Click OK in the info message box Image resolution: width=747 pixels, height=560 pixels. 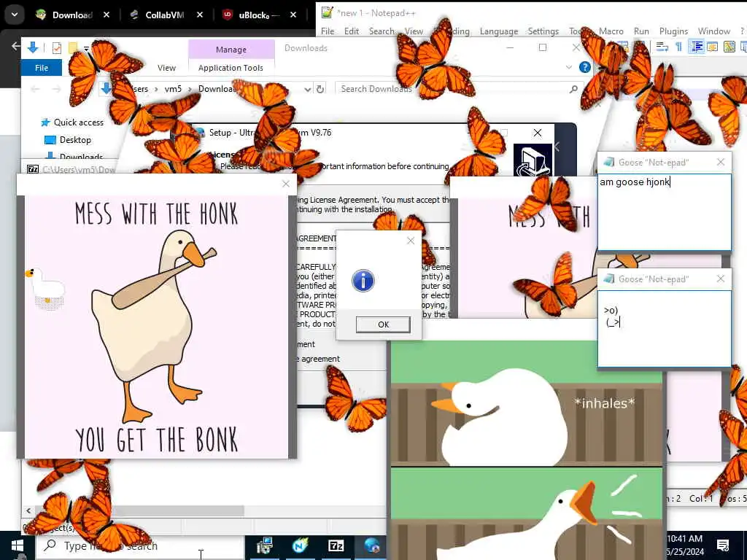pos(383,324)
